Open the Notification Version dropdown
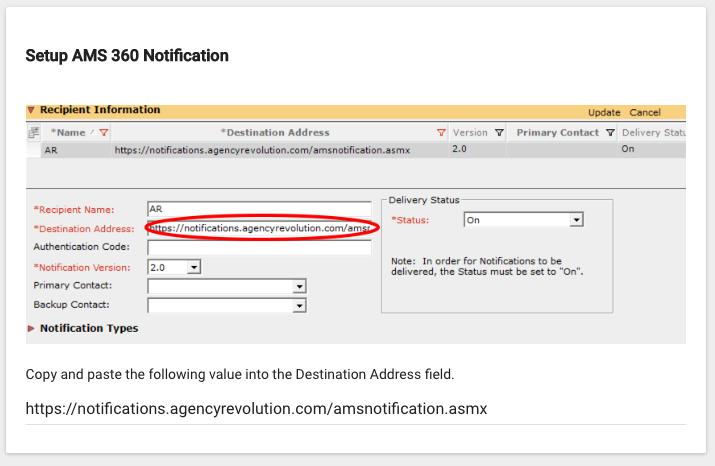Screen dimensions: 715x466 tap(193, 267)
